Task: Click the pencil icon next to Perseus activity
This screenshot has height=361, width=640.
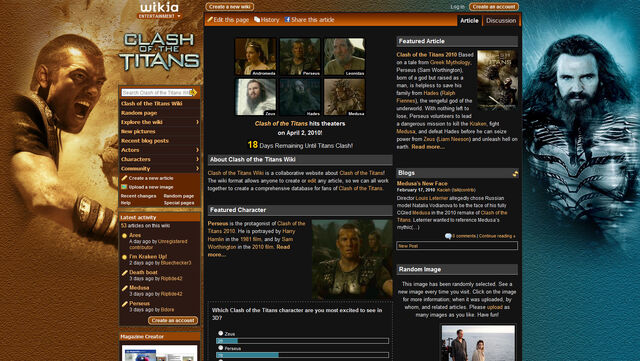Action: (x=124, y=304)
